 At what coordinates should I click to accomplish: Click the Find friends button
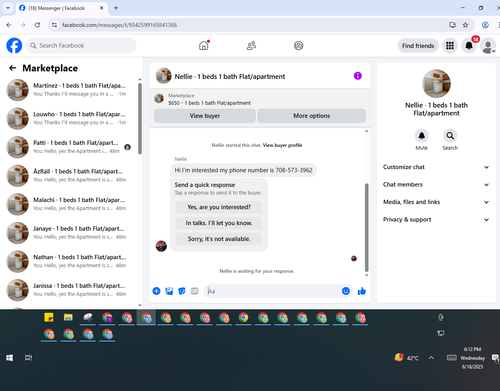pyautogui.click(x=418, y=46)
